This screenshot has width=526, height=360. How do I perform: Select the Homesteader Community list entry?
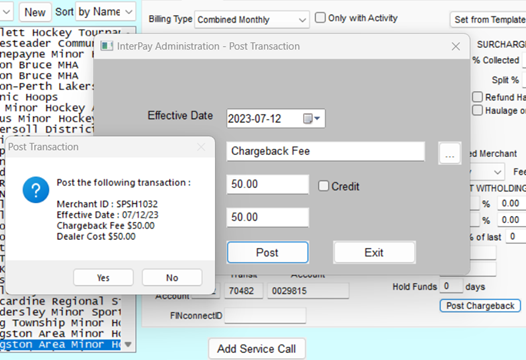47,43
